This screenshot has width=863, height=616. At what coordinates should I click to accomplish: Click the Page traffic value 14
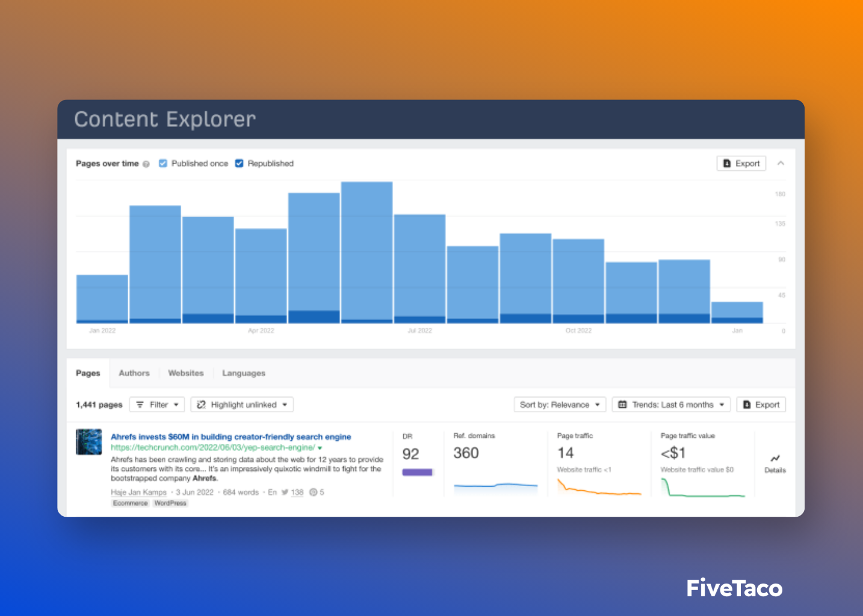point(565,453)
